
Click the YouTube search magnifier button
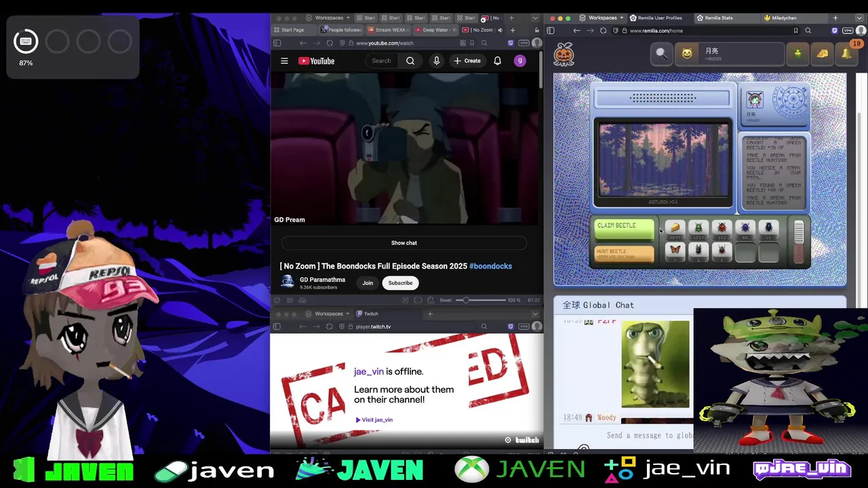click(410, 61)
